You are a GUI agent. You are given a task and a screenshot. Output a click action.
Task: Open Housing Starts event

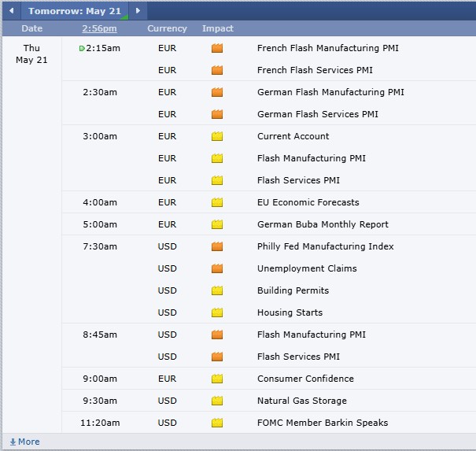[290, 312]
